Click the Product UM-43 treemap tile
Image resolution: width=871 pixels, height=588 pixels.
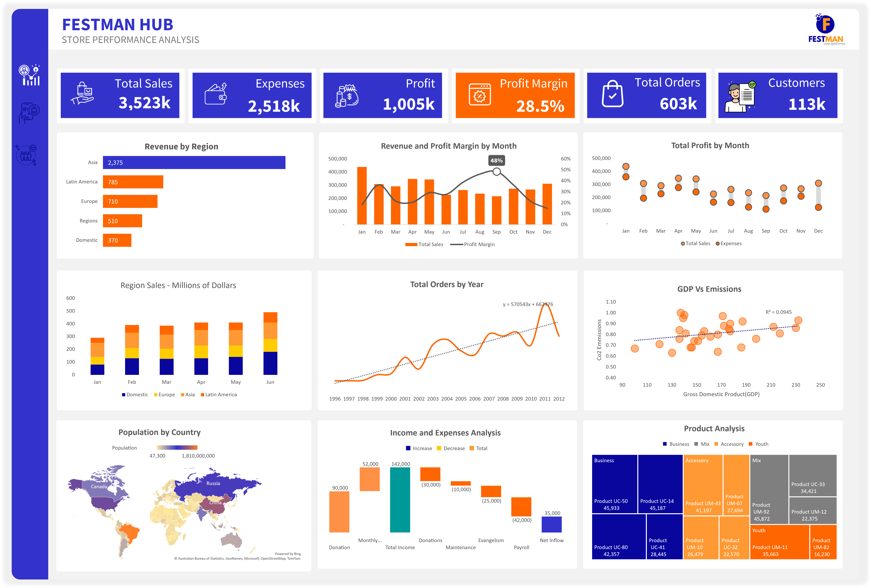tap(703, 485)
